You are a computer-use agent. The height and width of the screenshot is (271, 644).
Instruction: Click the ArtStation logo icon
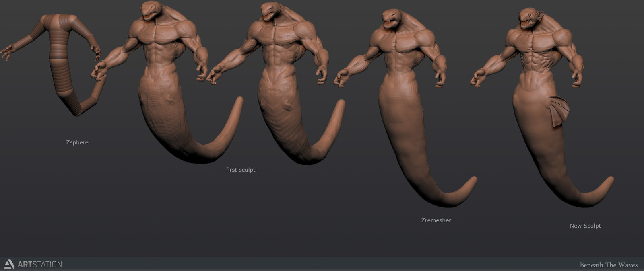click(x=9, y=264)
